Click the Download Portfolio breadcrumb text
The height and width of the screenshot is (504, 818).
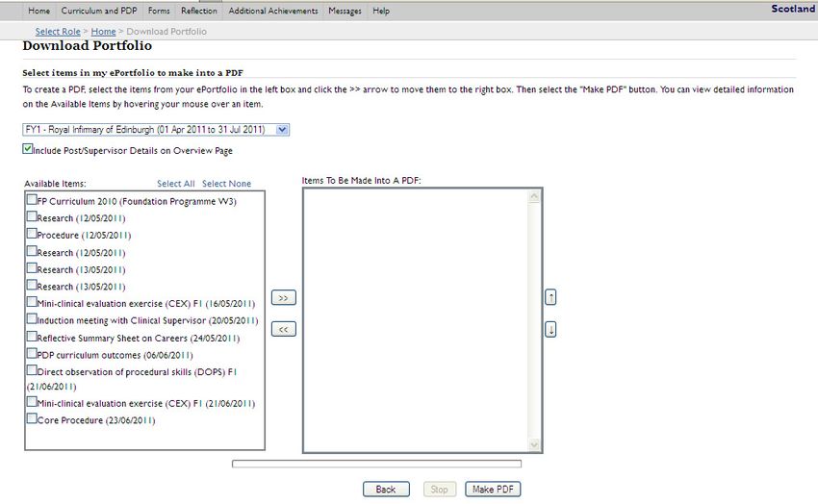(166, 32)
